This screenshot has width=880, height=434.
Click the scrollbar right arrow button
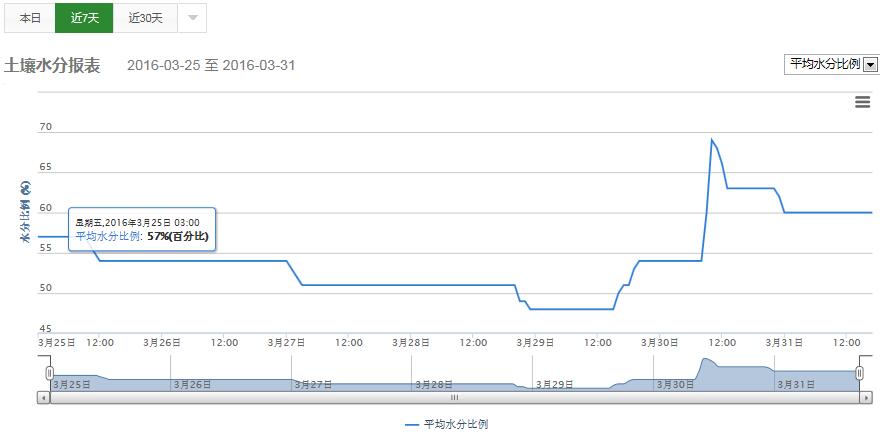point(866,397)
